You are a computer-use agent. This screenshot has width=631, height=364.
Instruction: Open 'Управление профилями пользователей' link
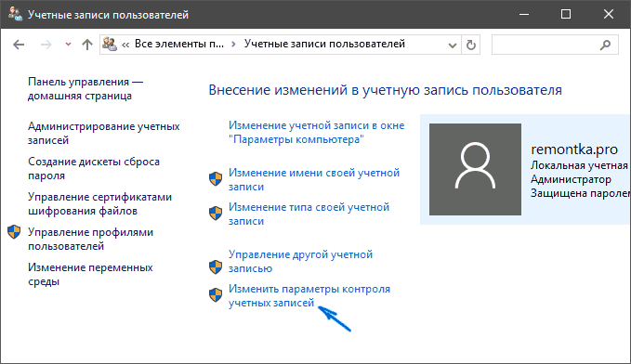coord(90,240)
